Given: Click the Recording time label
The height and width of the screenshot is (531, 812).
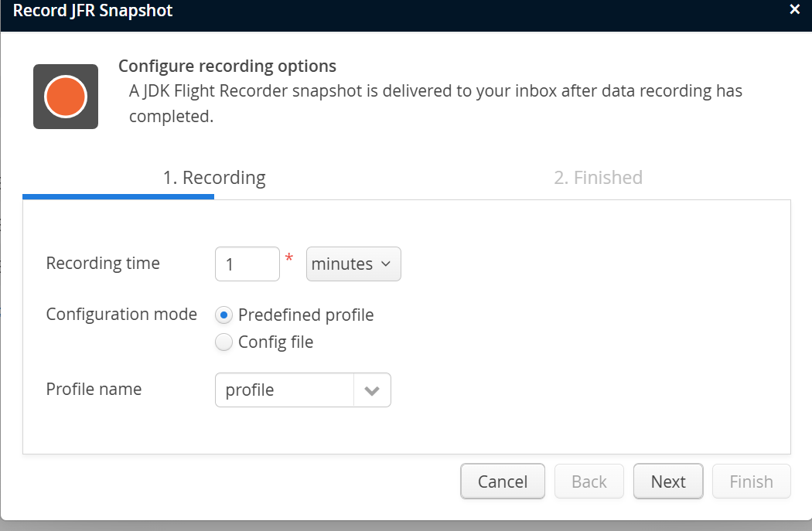Looking at the screenshot, I should click(x=103, y=264).
